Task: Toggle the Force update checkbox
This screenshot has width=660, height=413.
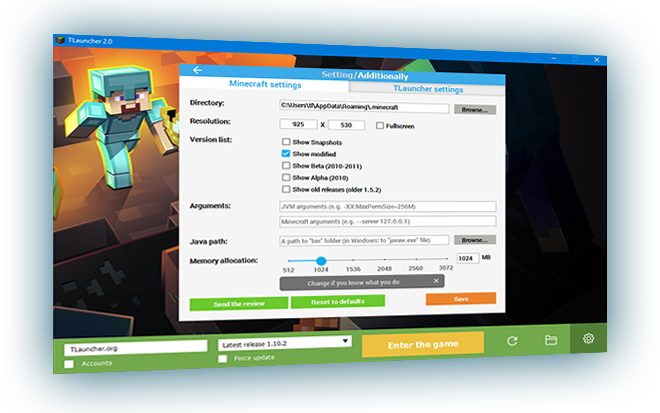Action: click(x=223, y=359)
